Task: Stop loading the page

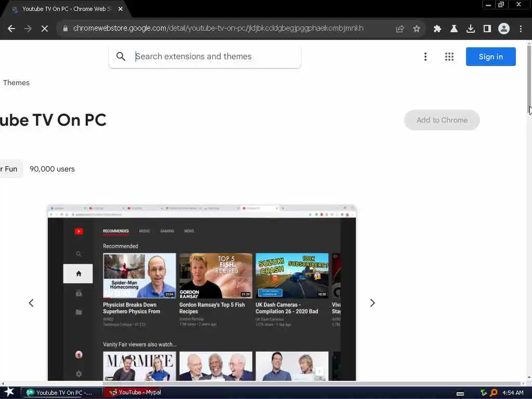Action: coord(45,29)
